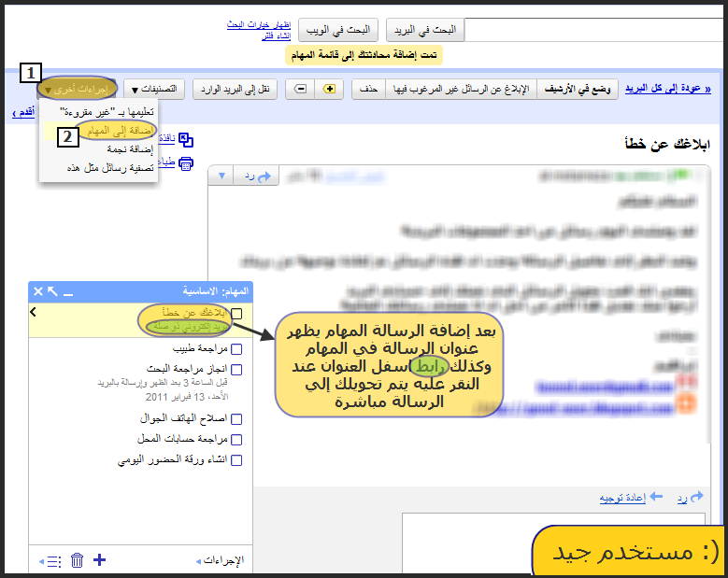Click the رد link below the message
Screen dimensions: 728x578
(682, 499)
